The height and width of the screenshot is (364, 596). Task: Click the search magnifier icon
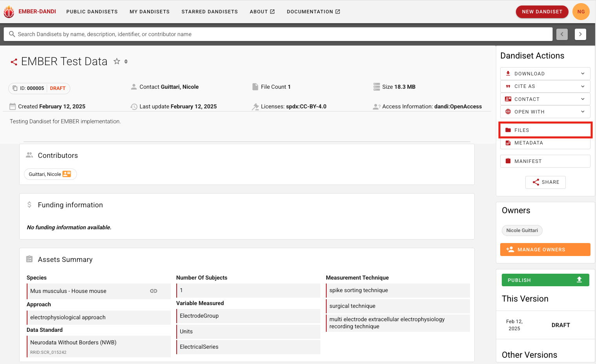click(12, 34)
